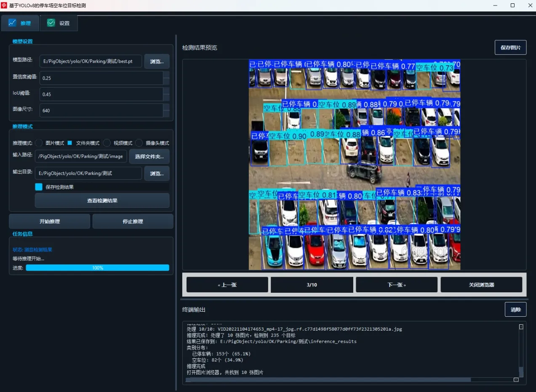Click the scroll-down arrow at the terminal's bottom corner
Image resolution: width=536 pixels, height=392 pixels.
click(516, 380)
